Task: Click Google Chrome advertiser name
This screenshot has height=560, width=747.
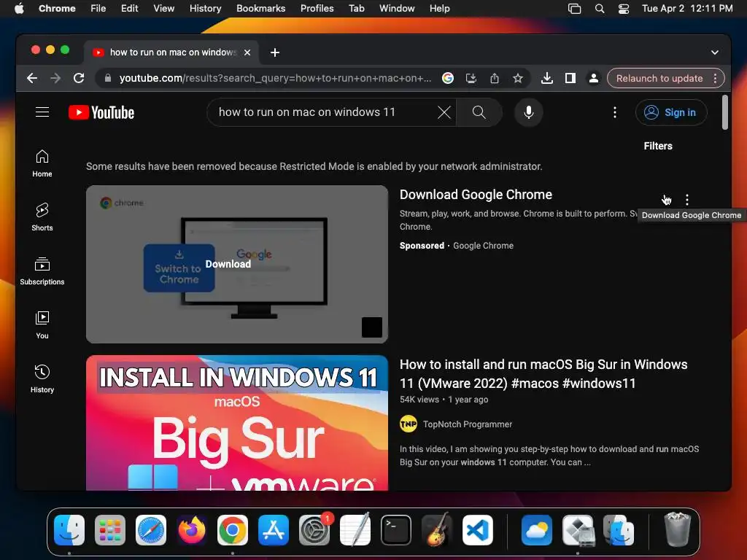Action: pos(483,246)
